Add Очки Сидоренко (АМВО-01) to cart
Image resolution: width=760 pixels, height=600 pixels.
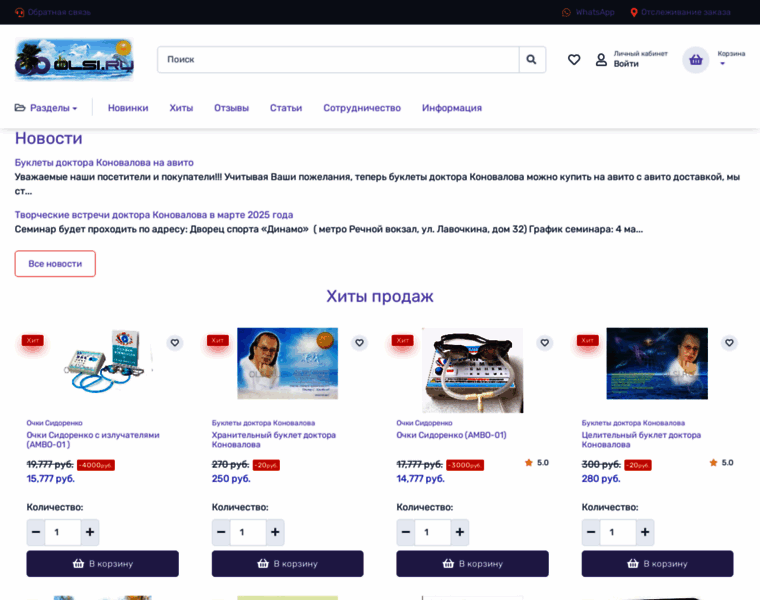tap(473, 564)
